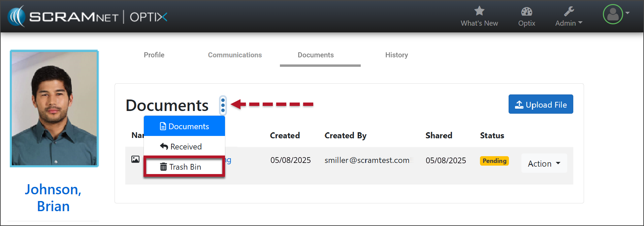Open the History tab

[396, 55]
